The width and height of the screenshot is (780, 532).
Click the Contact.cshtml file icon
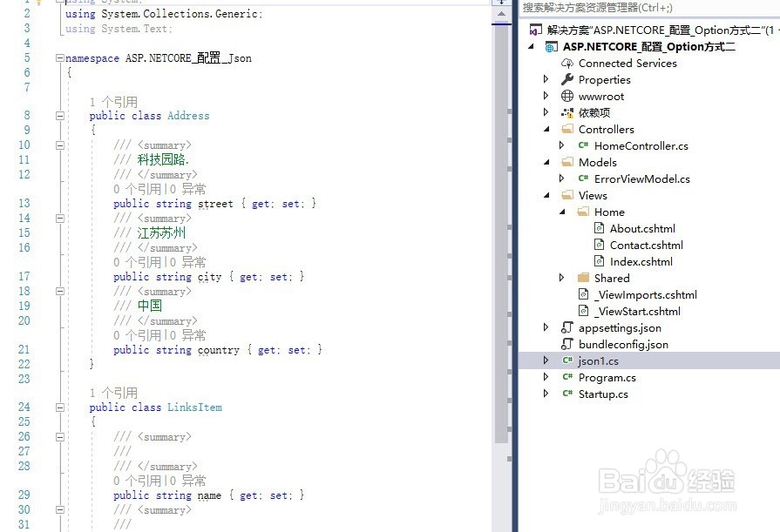[600, 245]
